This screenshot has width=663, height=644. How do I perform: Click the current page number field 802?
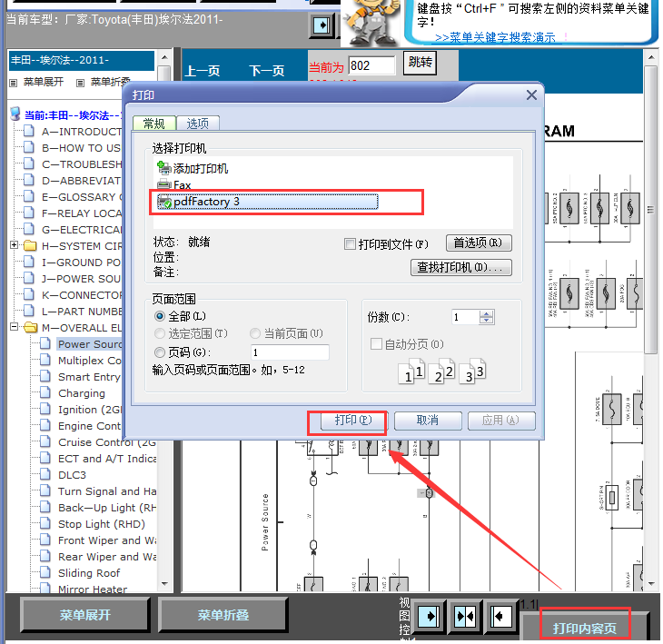pos(371,65)
